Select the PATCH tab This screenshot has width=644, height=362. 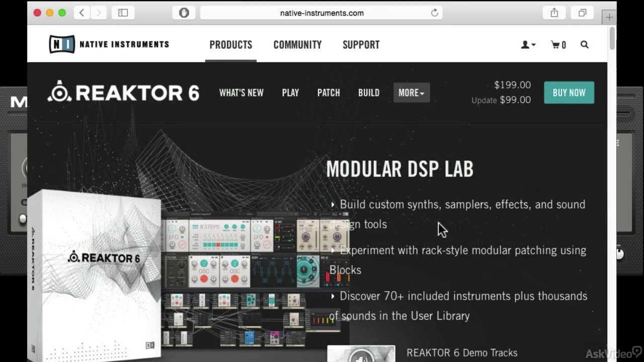[329, 93]
